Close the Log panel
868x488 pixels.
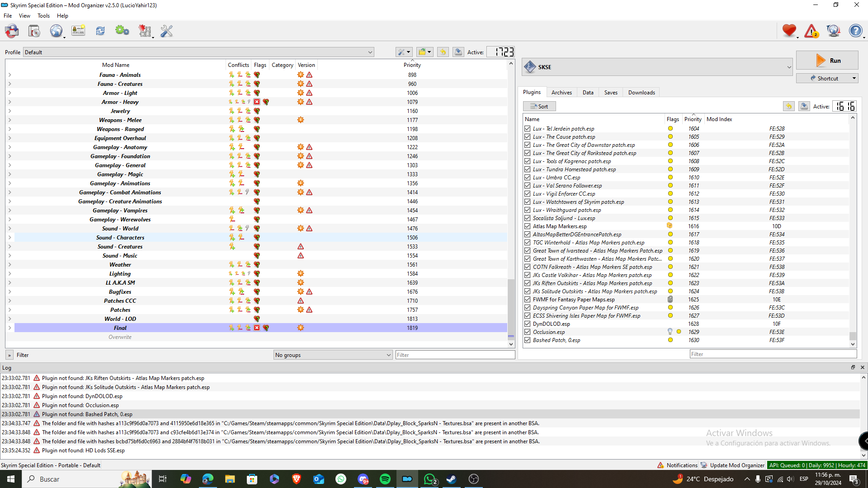(x=862, y=367)
